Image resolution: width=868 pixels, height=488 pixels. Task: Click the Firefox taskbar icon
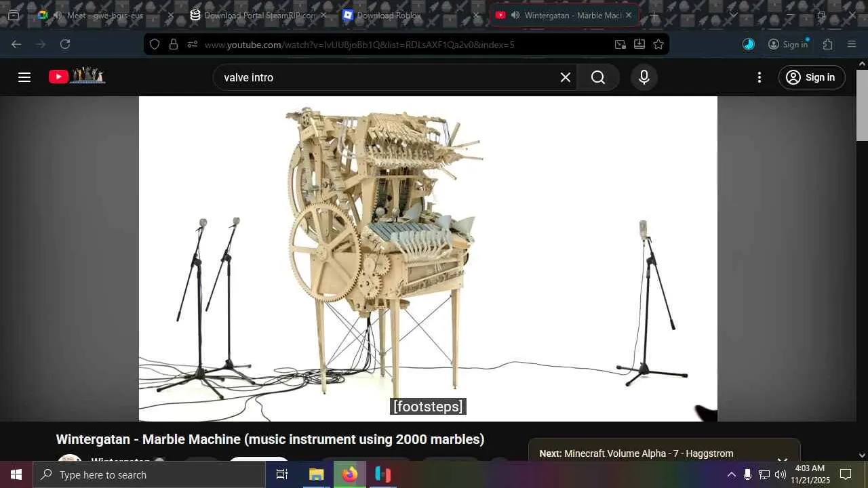point(349,474)
